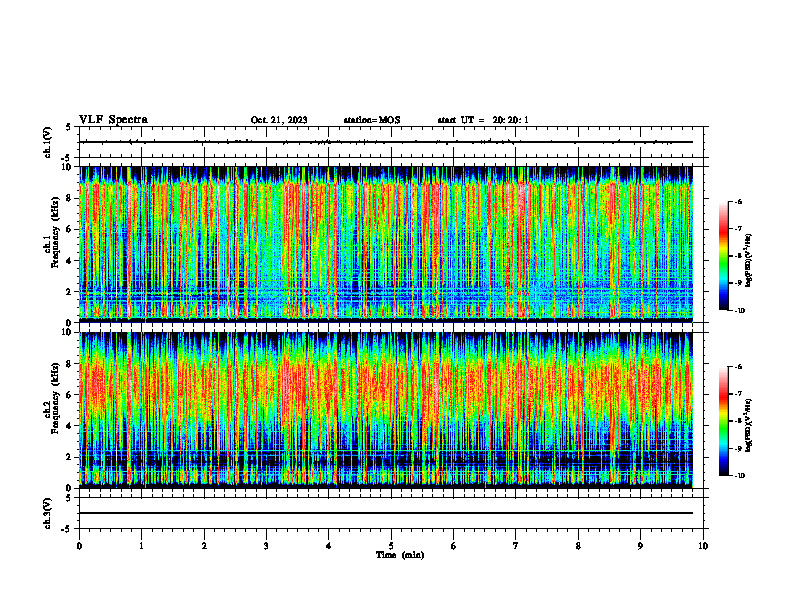The image size is (792, 612).
Task: Select the date text "Oct. 21, 2023"
Action: coord(279,120)
